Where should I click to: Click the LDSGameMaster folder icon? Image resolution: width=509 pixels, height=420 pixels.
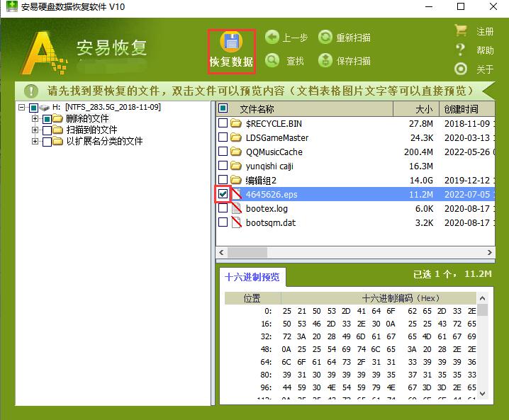[x=236, y=137]
